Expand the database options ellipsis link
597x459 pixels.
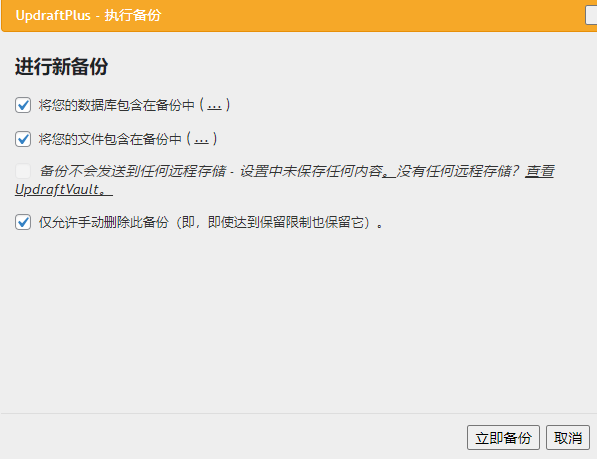pos(214,105)
